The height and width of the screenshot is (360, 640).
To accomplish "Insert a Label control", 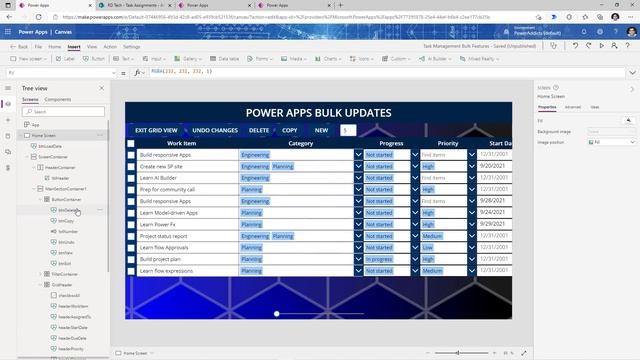I will (65, 59).
